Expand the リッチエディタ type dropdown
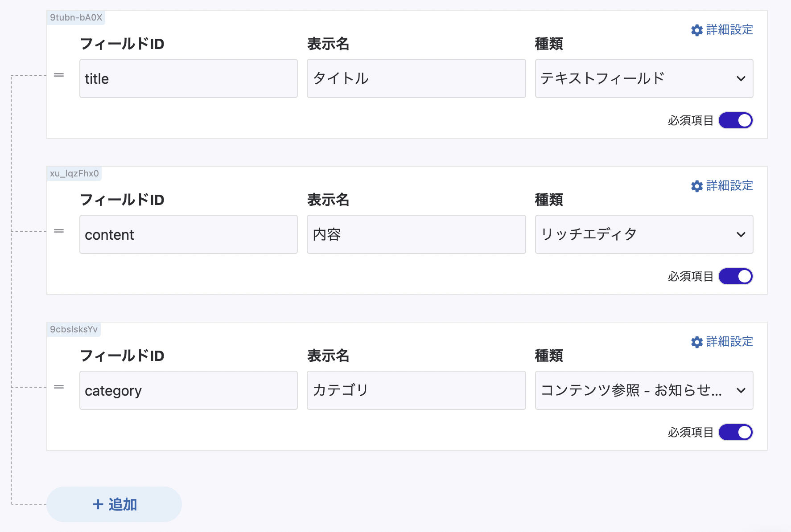The width and height of the screenshot is (791, 532). pyautogui.click(x=643, y=234)
